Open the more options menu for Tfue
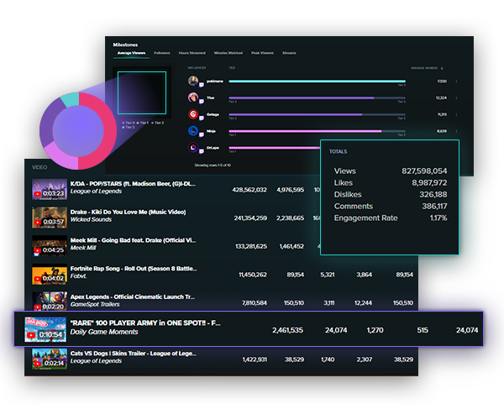 [456, 98]
